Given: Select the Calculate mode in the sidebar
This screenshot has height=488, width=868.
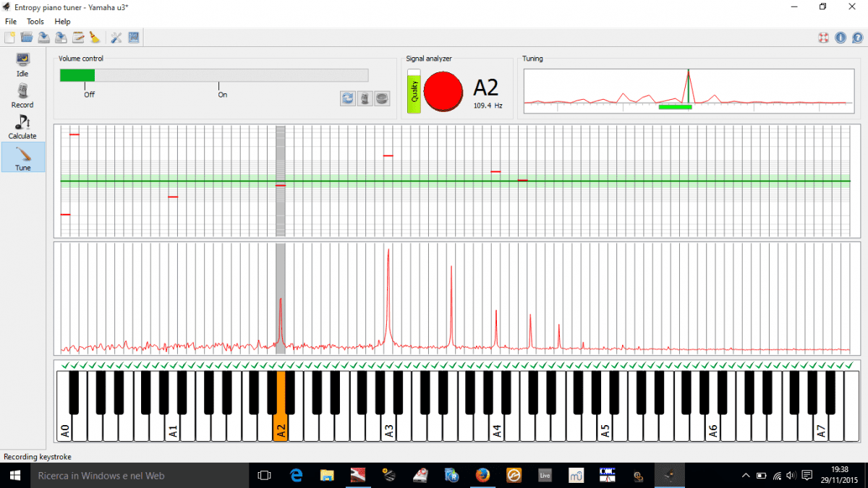Looking at the screenshot, I should coord(22,128).
